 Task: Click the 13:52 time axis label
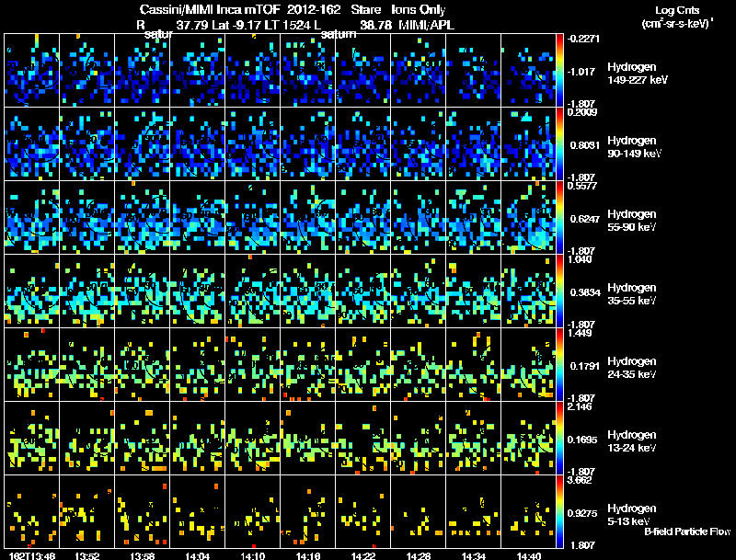click(x=86, y=555)
